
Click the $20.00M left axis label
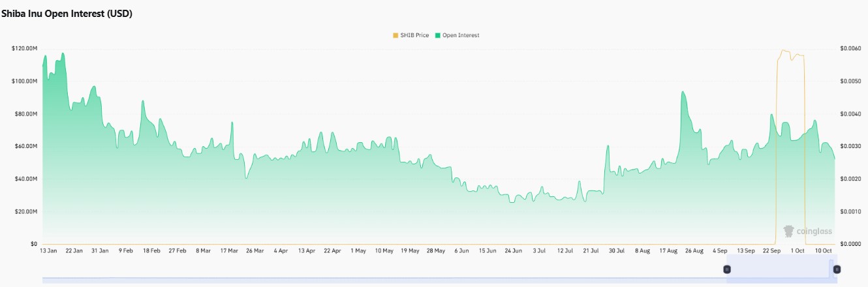click(x=25, y=211)
